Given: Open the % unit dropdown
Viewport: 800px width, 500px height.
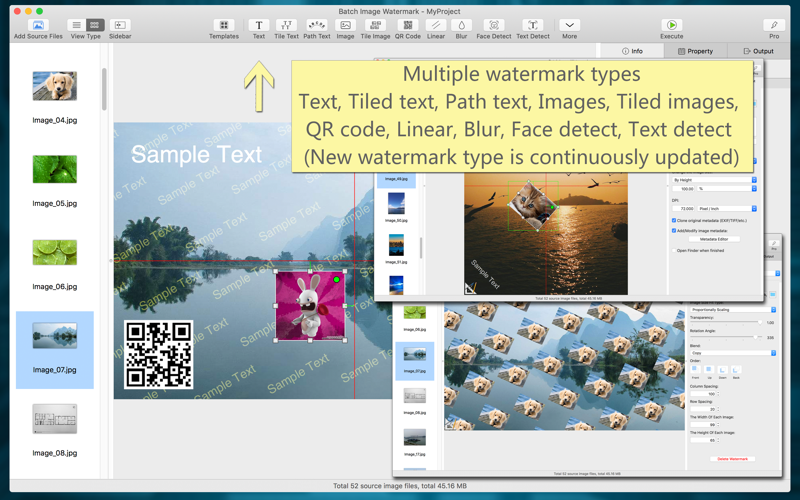Looking at the screenshot, I should [727, 189].
